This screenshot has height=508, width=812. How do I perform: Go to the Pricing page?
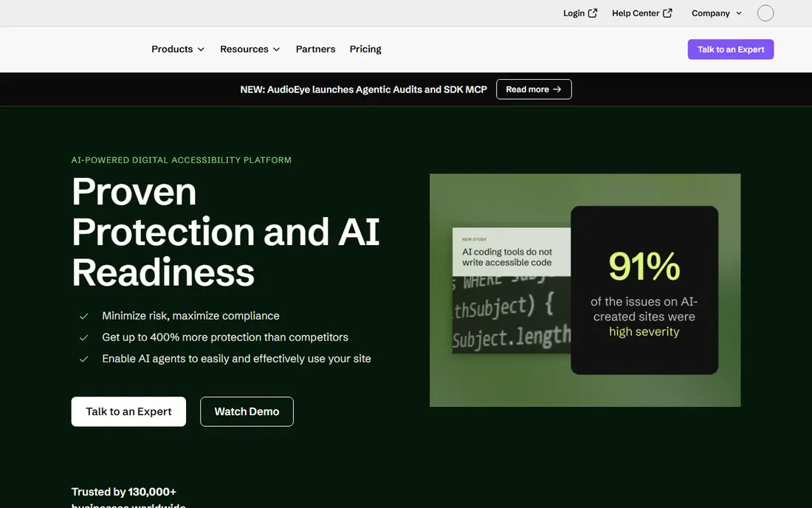365,49
